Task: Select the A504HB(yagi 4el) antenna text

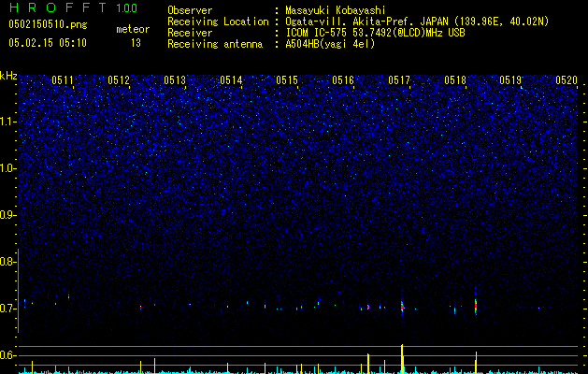Action: (330, 44)
